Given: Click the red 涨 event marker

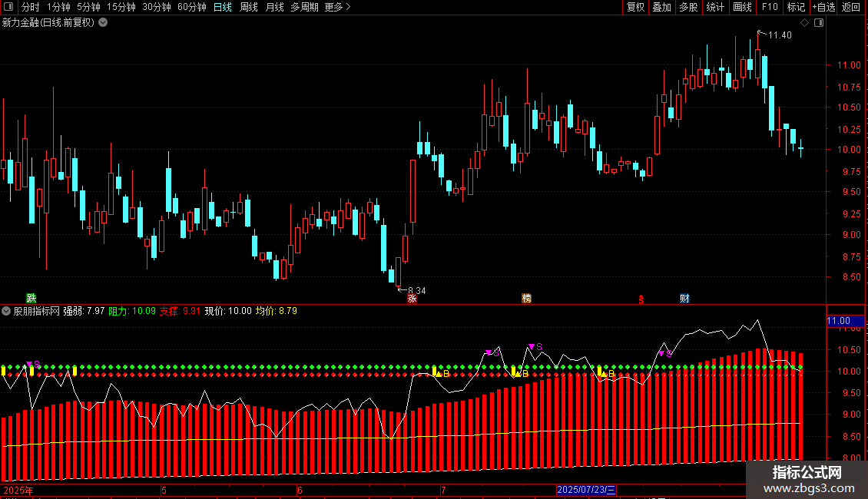Looking at the screenshot, I should [x=412, y=299].
